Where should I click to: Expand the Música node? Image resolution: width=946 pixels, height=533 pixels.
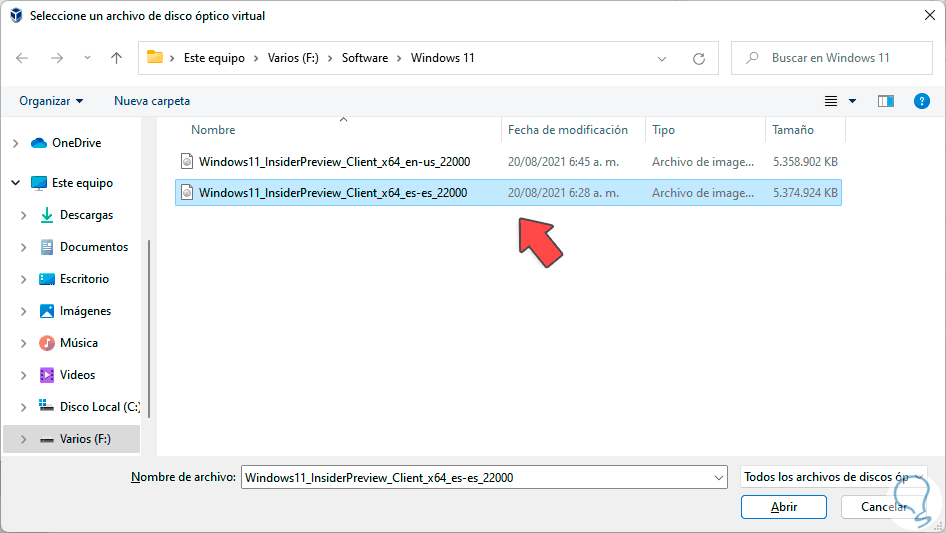tap(24, 343)
